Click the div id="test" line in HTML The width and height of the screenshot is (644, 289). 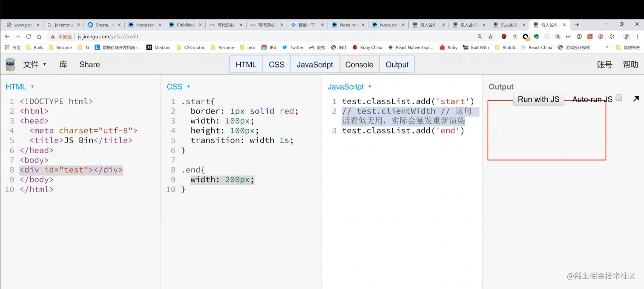[x=71, y=170]
